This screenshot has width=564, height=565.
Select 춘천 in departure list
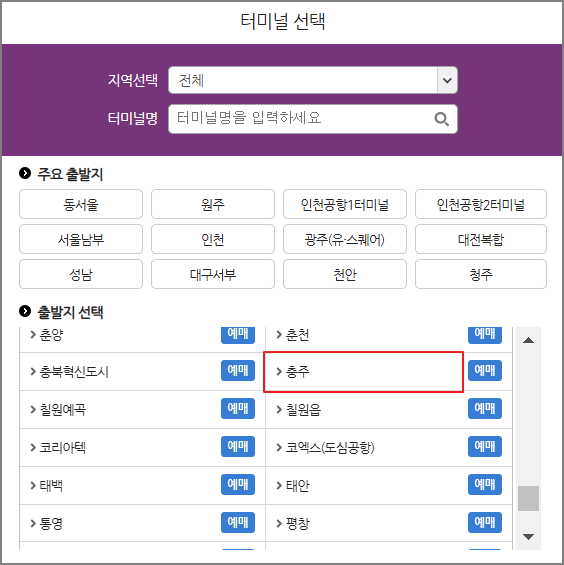click(297, 335)
